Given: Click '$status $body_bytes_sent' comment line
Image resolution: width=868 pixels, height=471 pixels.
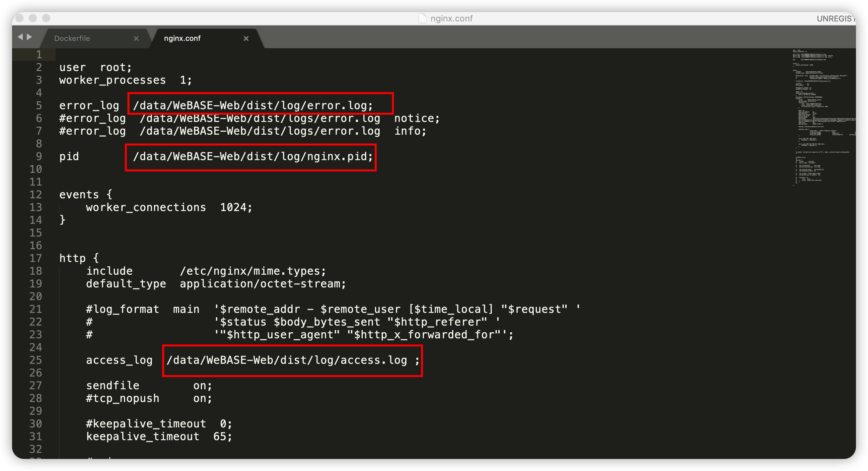Looking at the screenshot, I should (x=293, y=322).
